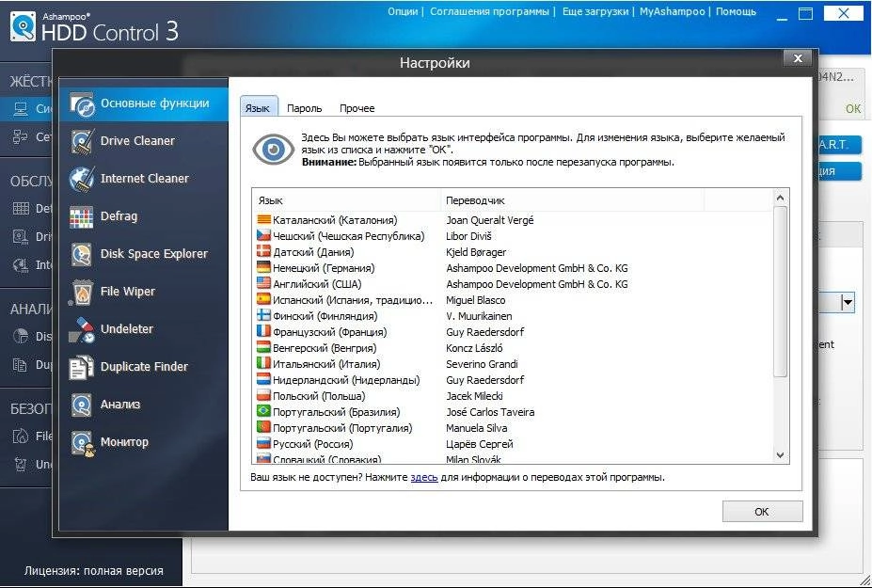Viewport: 872px width, 588px height.
Task: Sort by the Язык column header
Action: click(x=347, y=200)
